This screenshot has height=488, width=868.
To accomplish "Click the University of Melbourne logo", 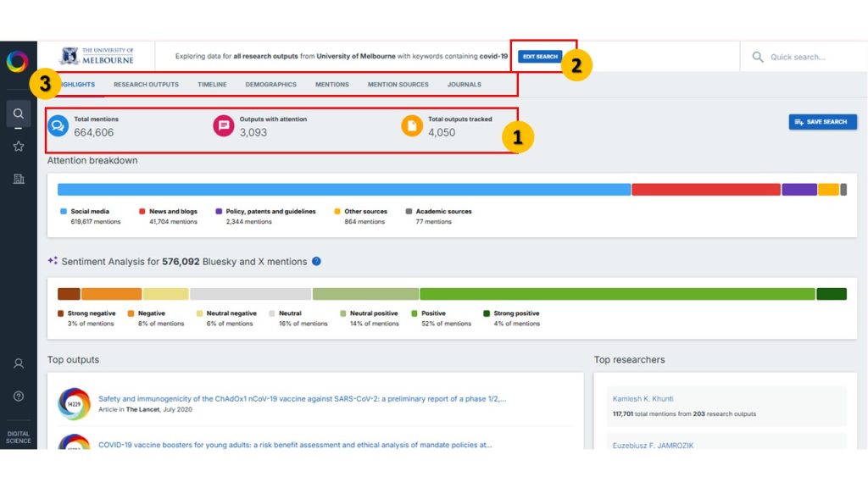I will (x=97, y=56).
